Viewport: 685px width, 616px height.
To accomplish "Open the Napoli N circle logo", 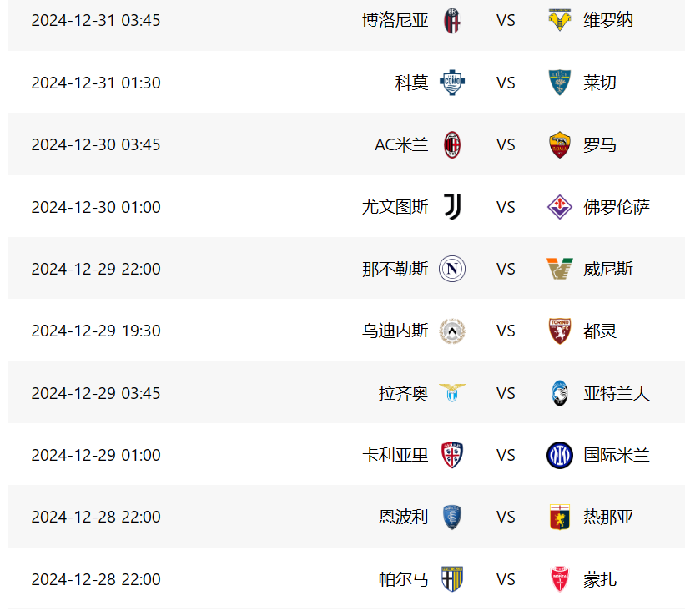I will tap(451, 269).
